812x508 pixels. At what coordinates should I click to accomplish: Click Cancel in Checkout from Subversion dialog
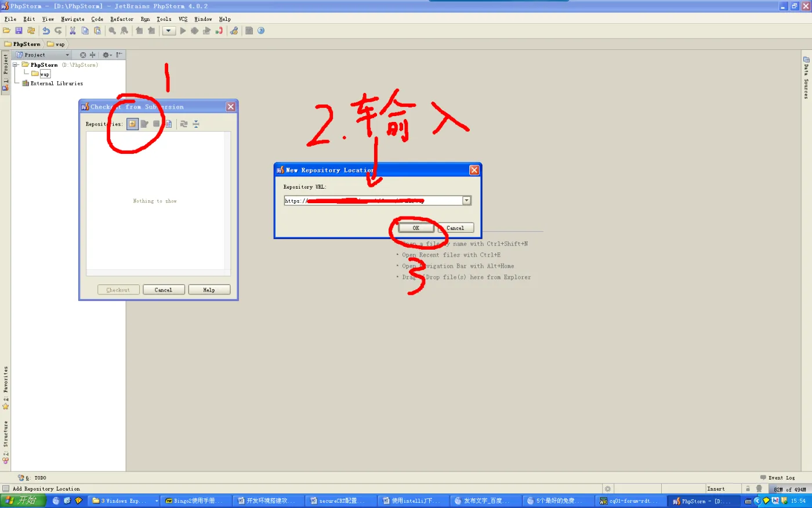click(164, 290)
